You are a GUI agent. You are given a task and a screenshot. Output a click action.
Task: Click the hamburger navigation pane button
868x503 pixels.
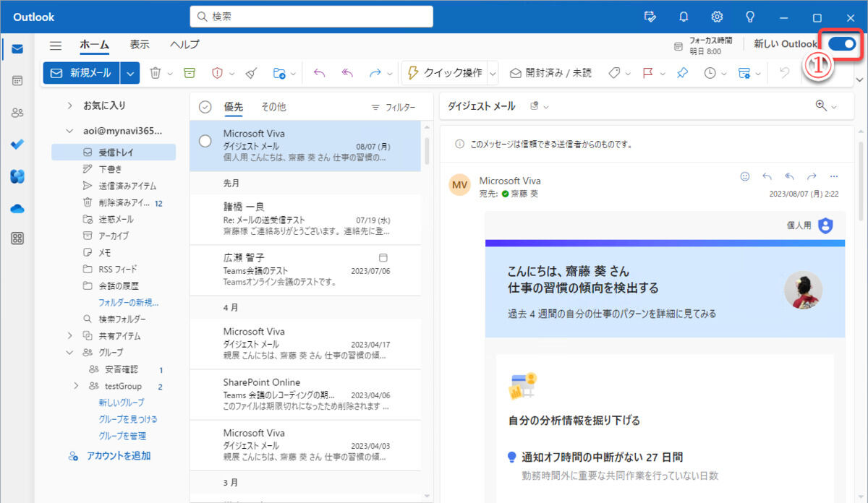tap(56, 46)
